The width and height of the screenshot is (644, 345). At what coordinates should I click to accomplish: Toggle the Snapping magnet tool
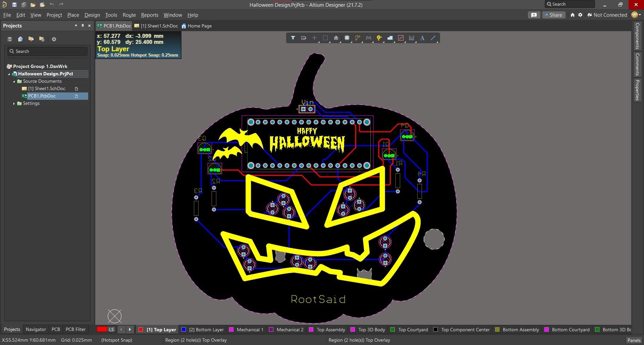[x=303, y=38]
